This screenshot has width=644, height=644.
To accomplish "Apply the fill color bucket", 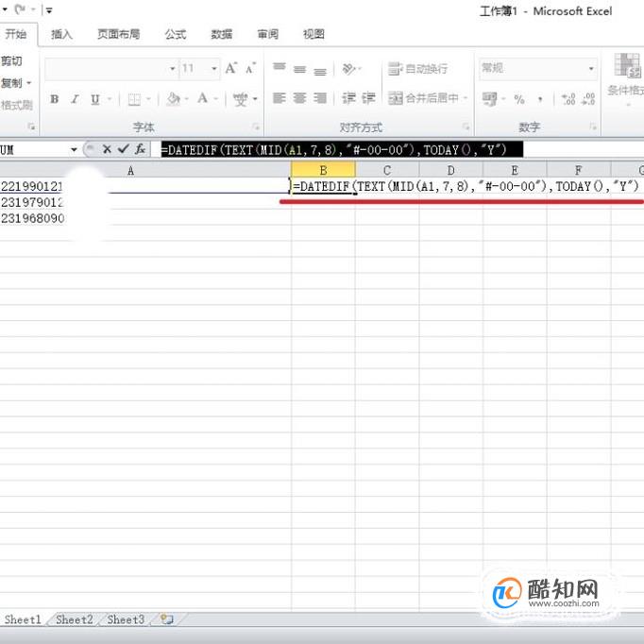I will point(174,98).
